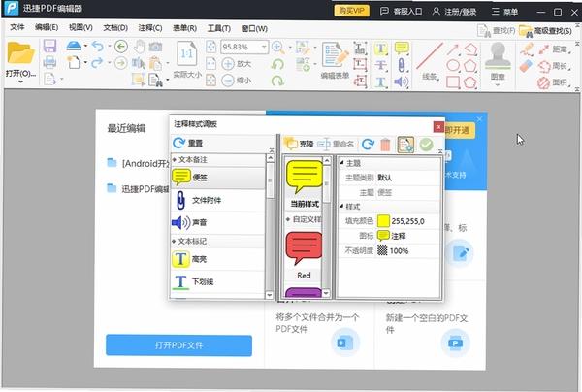The width and height of the screenshot is (582, 392).
Task: Select the 距离 distance measuring tool
Action: 555,49
